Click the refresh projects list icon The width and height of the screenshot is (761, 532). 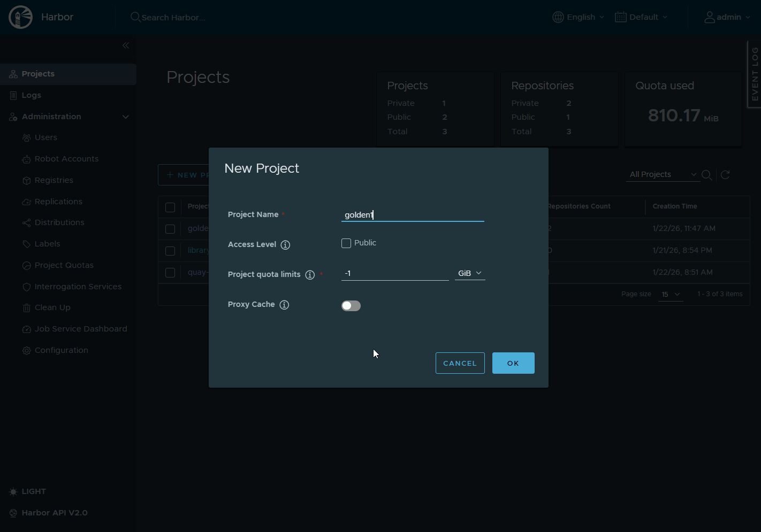(x=725, y=175)
